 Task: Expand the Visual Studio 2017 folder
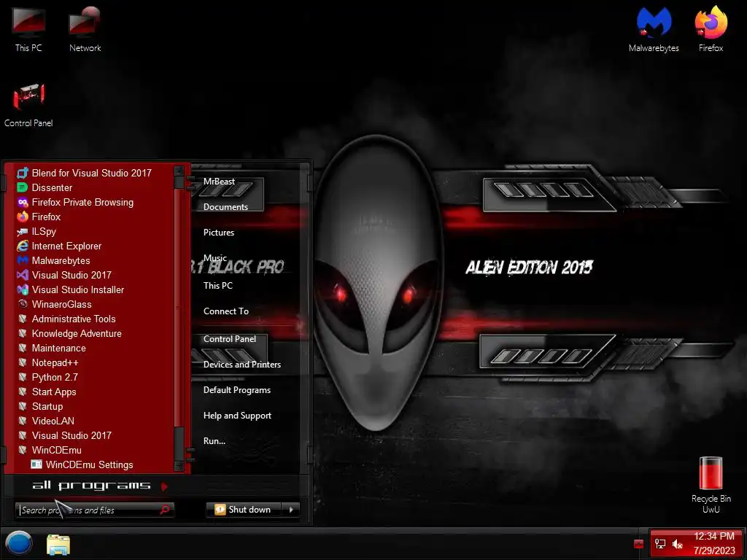coord(64,436)
